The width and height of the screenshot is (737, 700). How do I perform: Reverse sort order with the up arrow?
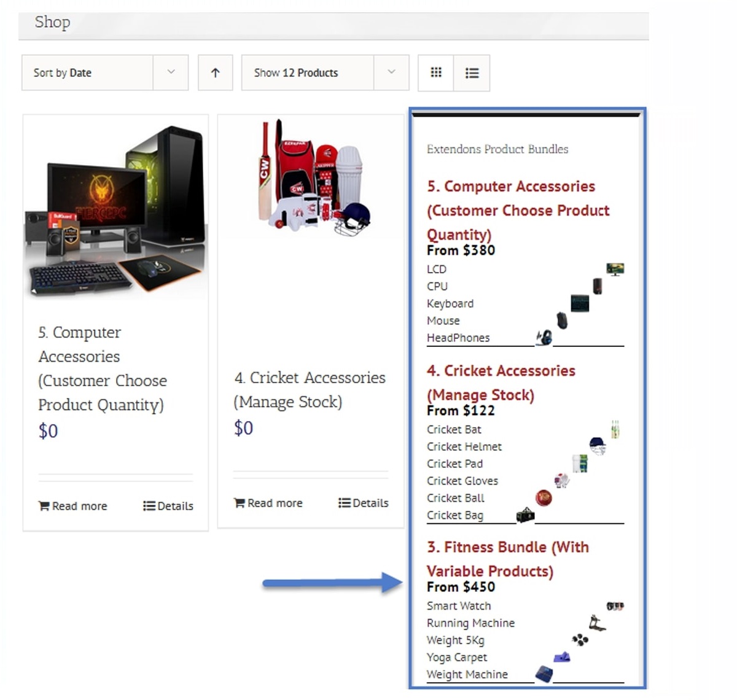(x=215, y=72)
